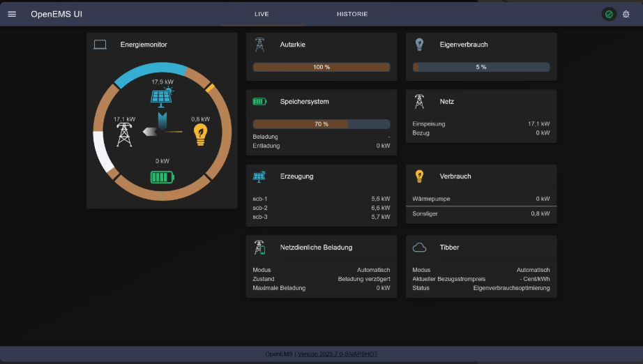Click the Erzeugung solar panel icon

coord(259,176)
